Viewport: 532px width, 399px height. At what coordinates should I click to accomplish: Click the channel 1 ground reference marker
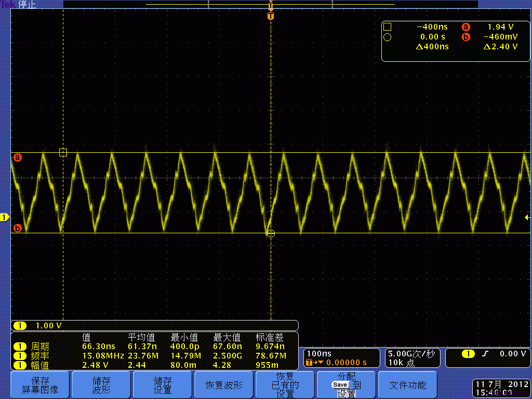[x=5, y=217]
